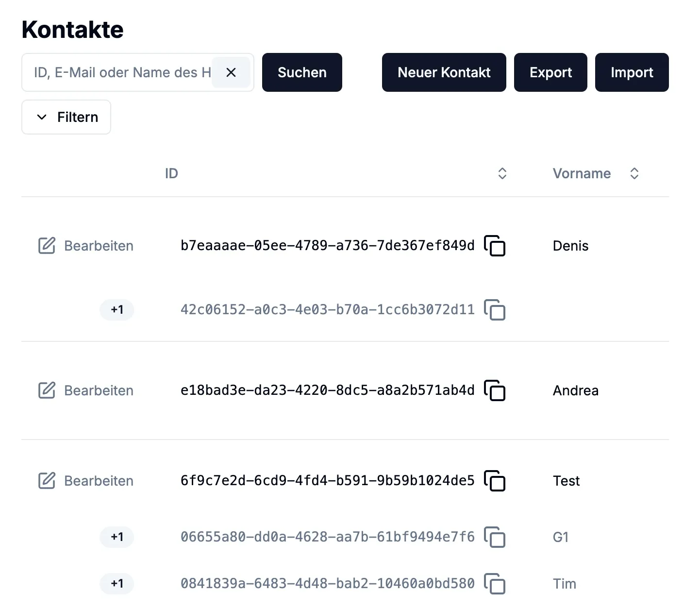700x609 pixels.
Task: Clear the search field with the X
Action: (232, 72)
